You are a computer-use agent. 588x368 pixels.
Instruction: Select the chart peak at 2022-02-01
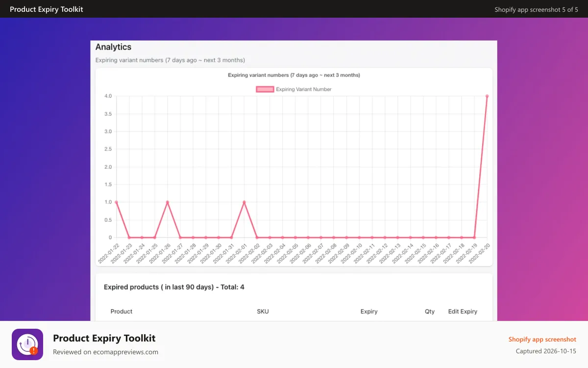click(x=244, y=202)
